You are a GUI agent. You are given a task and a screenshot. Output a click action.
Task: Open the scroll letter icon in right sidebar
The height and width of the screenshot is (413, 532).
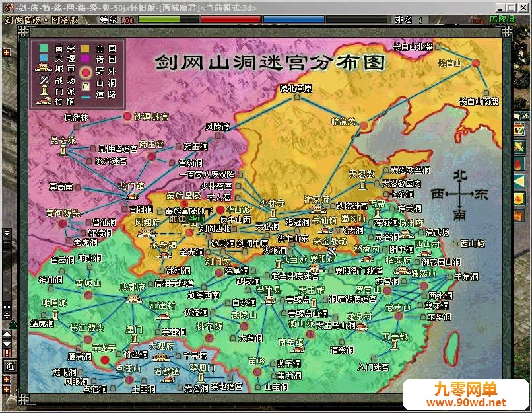click(x=516, y=116)
